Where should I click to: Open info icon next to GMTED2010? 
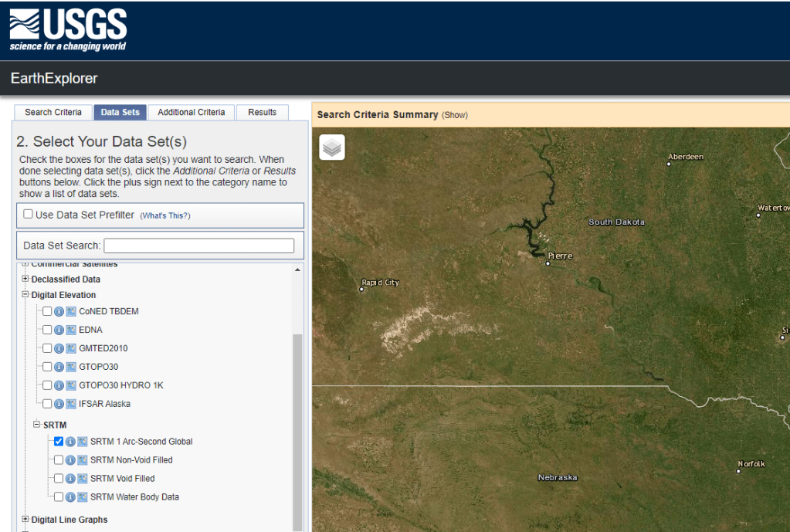pos(59,348)
